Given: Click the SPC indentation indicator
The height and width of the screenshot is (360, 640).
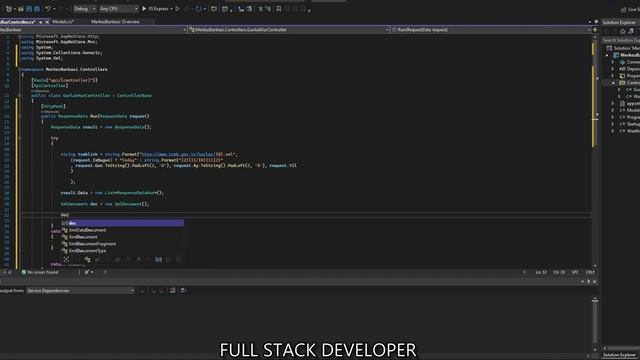Looking at the screenshot, I should pos(575,272).
